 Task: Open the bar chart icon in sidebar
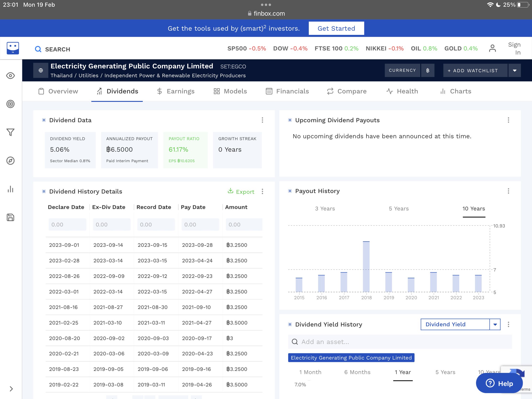click(x=10, y=189)
